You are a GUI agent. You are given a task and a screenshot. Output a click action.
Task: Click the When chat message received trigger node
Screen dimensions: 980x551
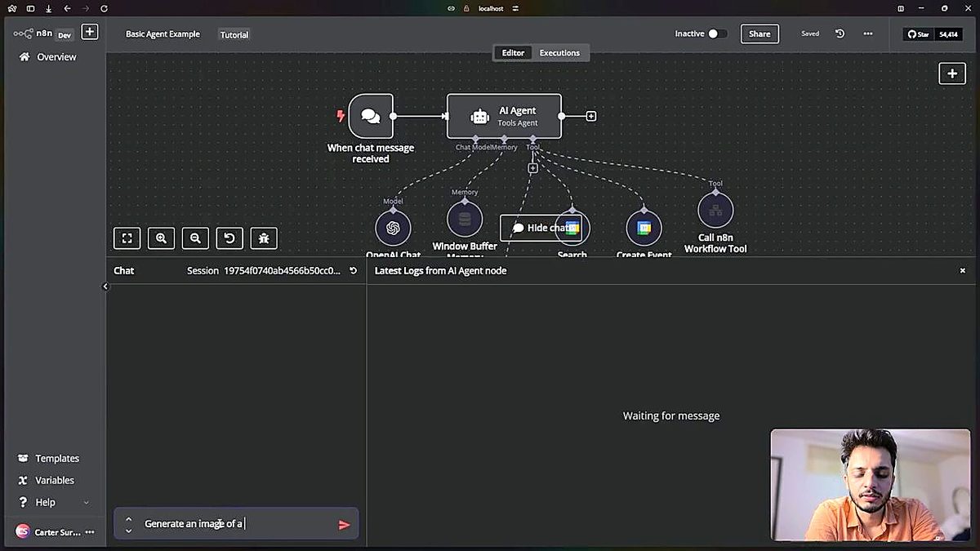tap(371, 116)
